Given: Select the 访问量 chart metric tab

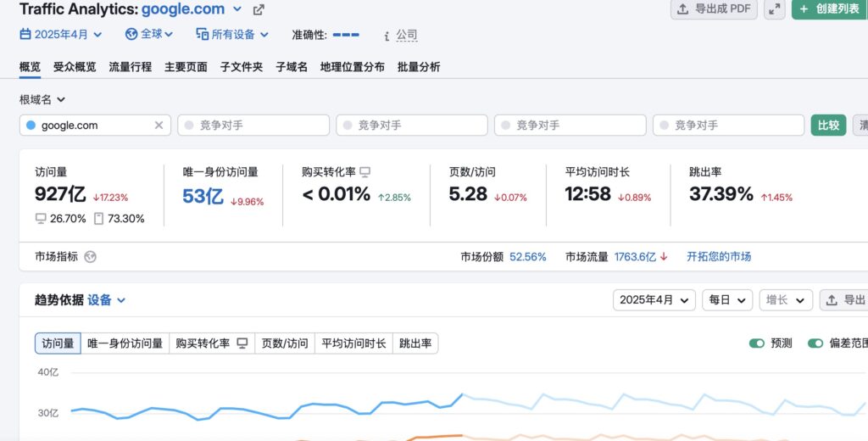Looking at the screenshot, I should click(58, 343).
